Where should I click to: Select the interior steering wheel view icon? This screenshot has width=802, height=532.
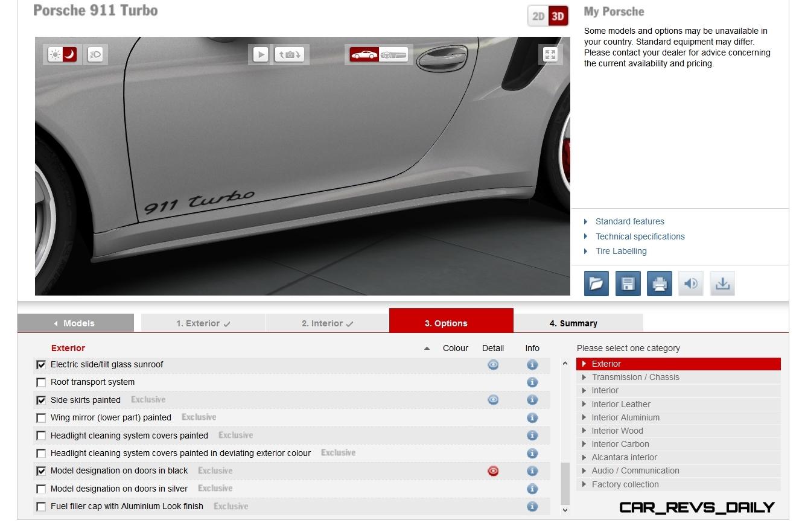(393, 55)
